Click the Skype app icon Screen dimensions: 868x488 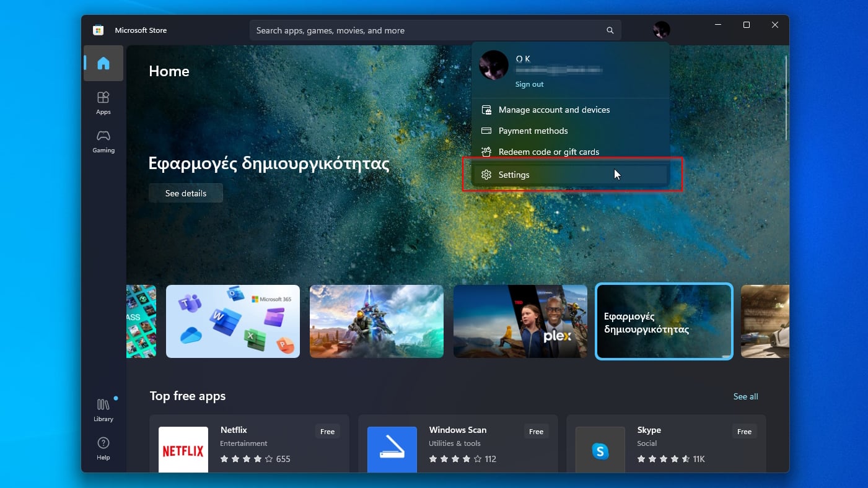[x=600, y=450]
